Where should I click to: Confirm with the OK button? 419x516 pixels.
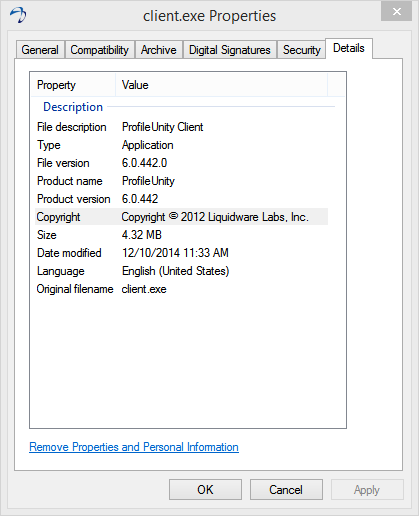(205, 490)
